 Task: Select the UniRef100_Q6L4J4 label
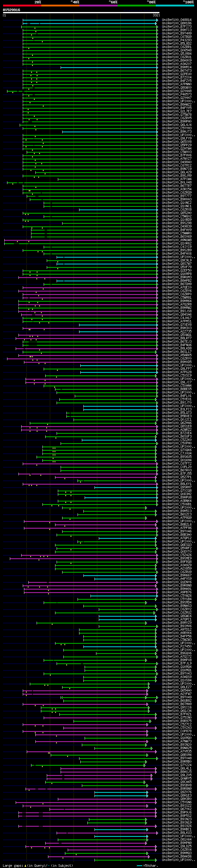[x=176, y=125]
